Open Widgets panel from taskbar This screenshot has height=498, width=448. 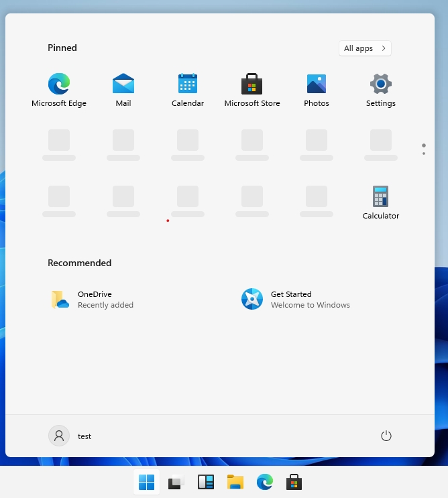(206, 482)
